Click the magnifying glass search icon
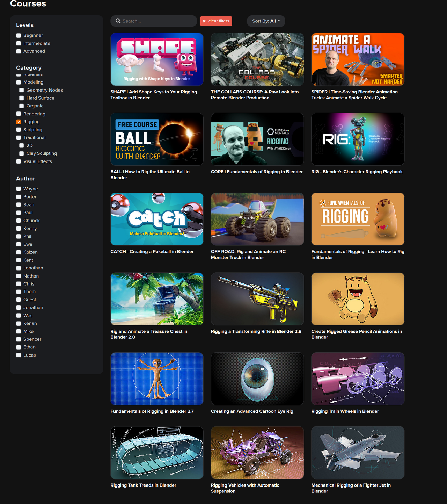Screen dimensions: 447x504 pos(118,21)
